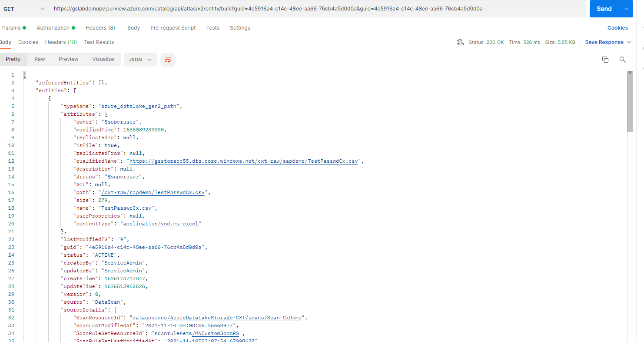Collapse the root JSON object
The height and width of the screenshot is (342, 644).
(25, 74)
